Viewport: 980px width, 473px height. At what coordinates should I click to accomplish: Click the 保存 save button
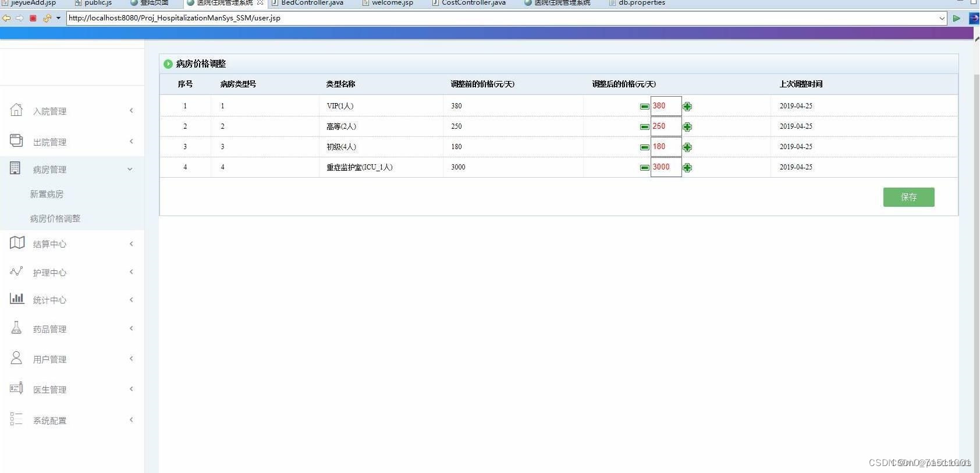click(x=908, y=197)
